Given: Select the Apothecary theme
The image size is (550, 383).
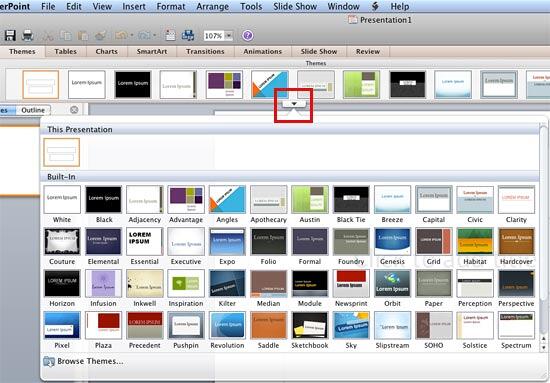Looking at the screenshot, I should (x=268, y=200).
